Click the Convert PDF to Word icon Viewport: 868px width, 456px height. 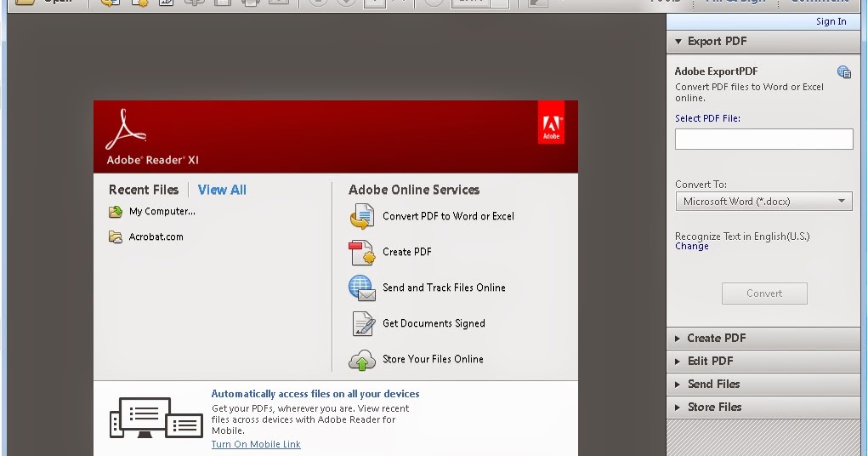click(362, 216)
